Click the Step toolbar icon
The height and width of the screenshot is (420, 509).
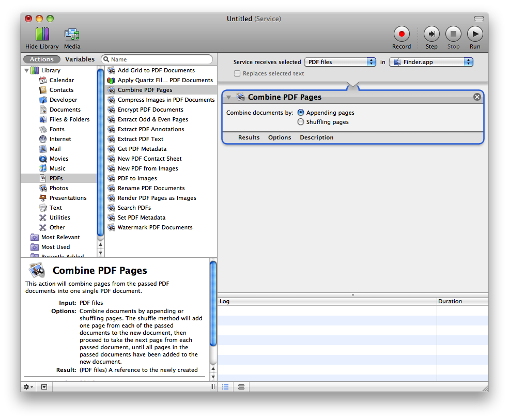tap(431, 35)
